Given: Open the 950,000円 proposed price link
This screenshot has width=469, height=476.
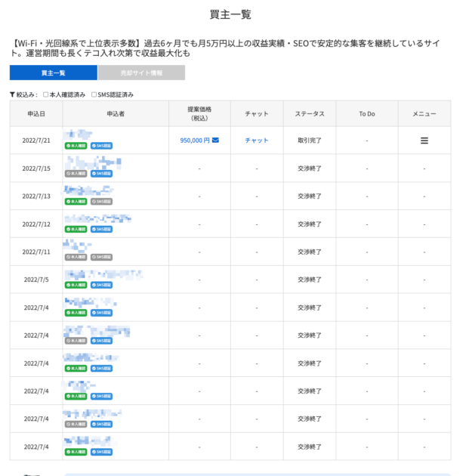Looking at the screenshot, I should (194, 141).
